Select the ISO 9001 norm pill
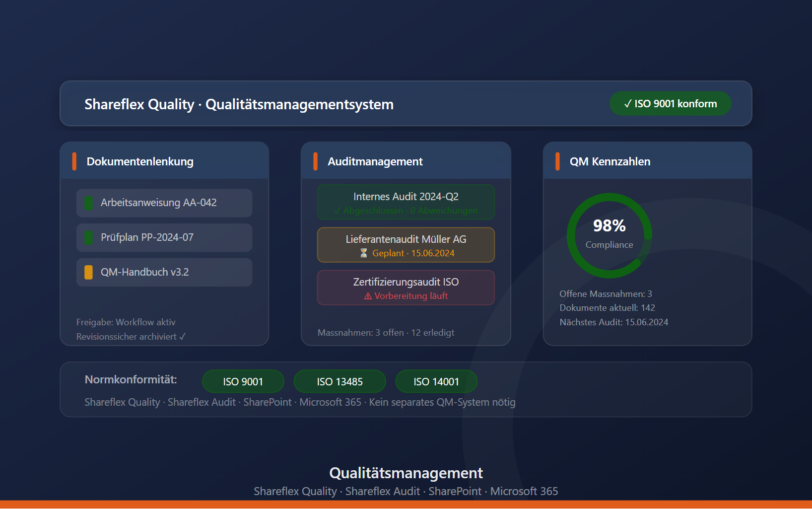 243,382
